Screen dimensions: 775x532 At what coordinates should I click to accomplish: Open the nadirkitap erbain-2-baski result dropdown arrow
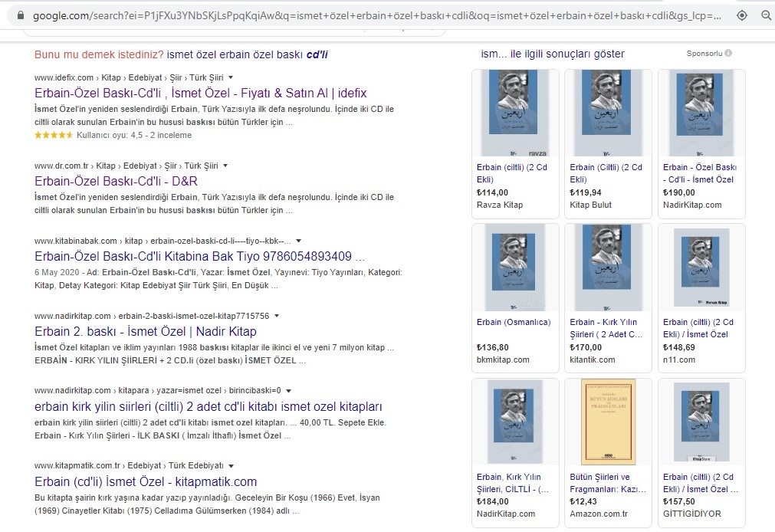(277, 315)
